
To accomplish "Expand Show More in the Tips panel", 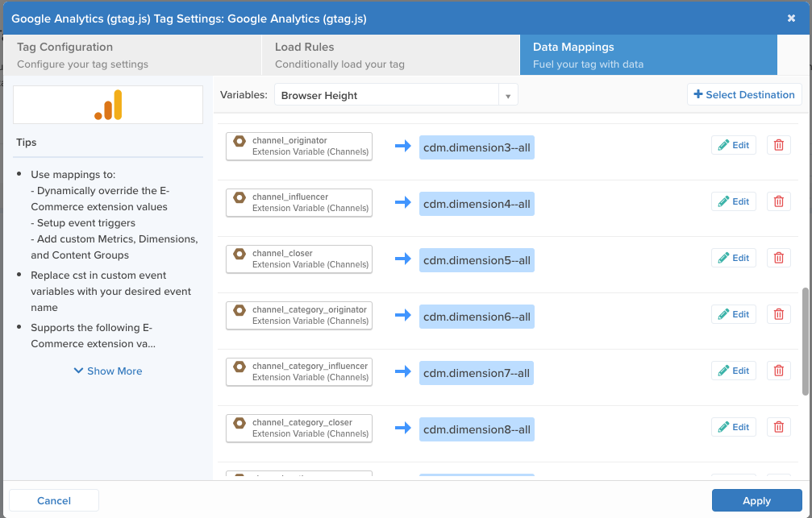I will (107, 371).
